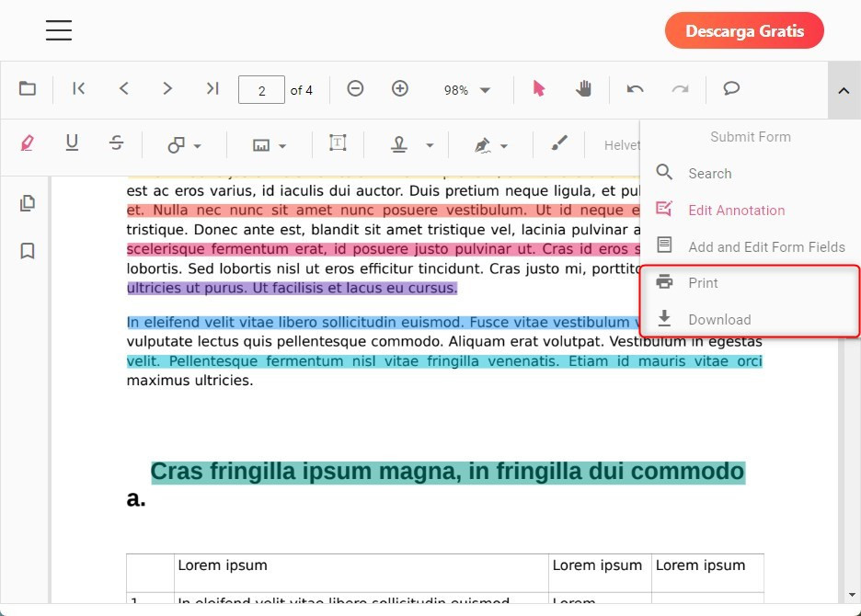Apply the Strikethrough tool
Viewport: 861px width, 616px height.
[117, 143]
